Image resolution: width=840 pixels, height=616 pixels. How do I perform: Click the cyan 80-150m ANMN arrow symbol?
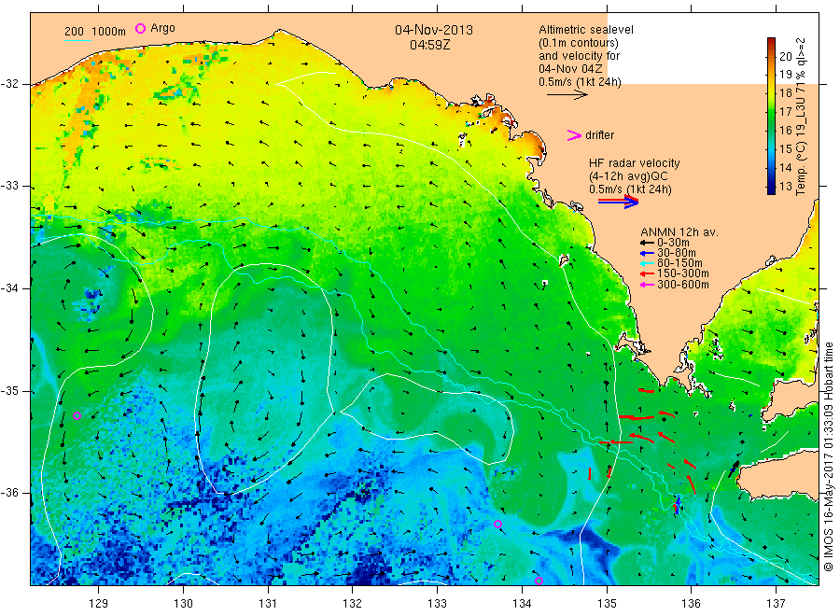pos(648,263)
